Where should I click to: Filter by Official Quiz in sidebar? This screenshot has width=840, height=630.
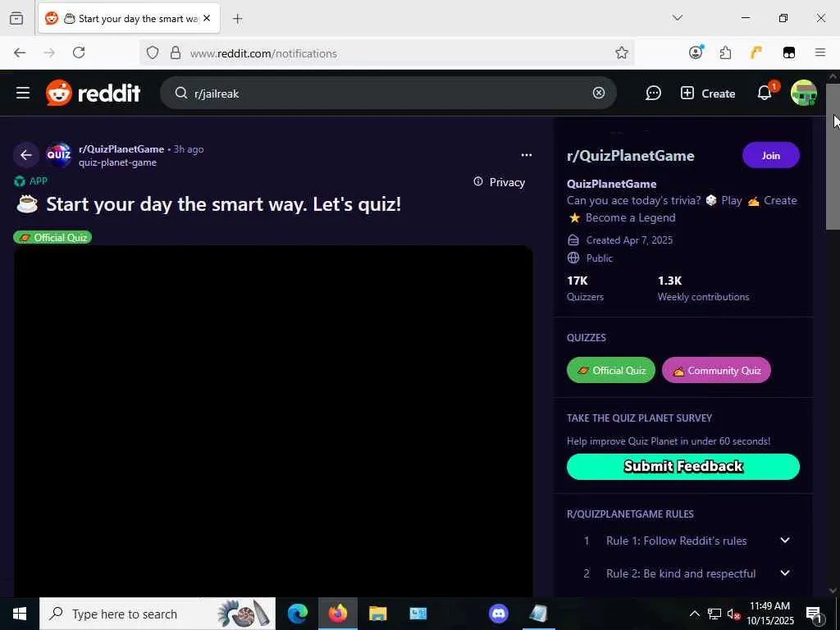tap(610, 370)
